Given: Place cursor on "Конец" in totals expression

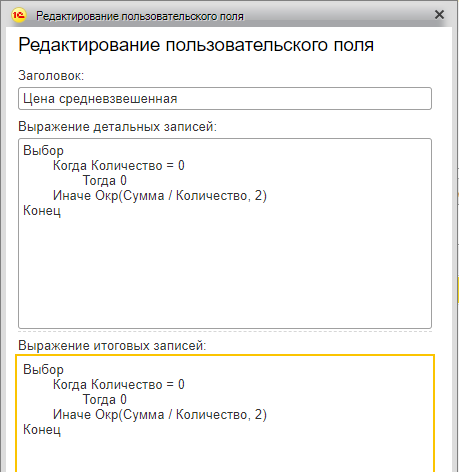Looking at the screenshot, I should (x=42, y=430).
